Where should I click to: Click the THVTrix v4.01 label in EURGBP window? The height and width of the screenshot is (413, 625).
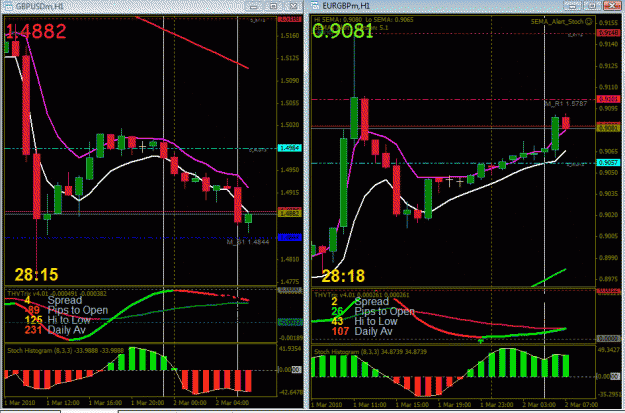point(361,295)
